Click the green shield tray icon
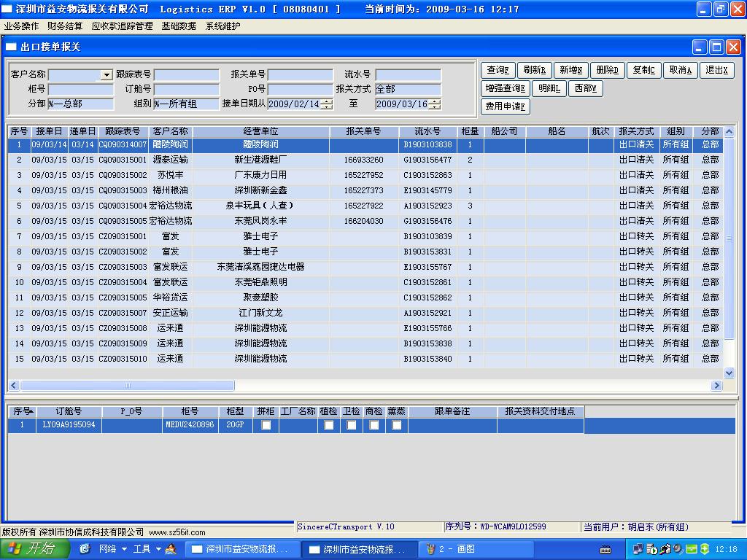Screen dimensions: 747x560 coord(704,549)
